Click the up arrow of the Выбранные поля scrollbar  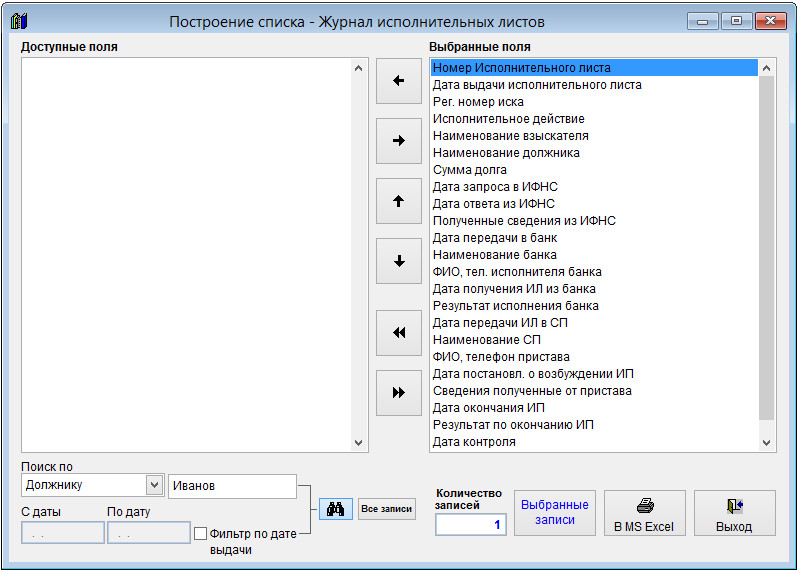[766, 68]
